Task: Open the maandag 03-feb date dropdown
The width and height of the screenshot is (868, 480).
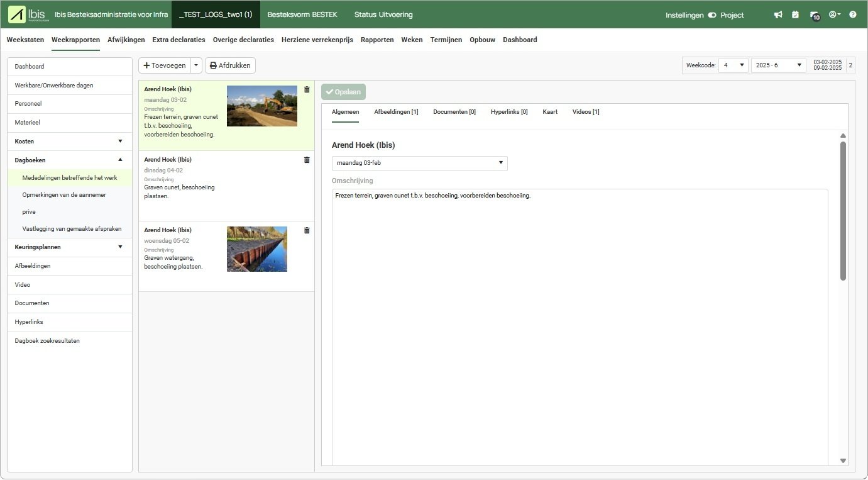Action: (x=419, y=163)
